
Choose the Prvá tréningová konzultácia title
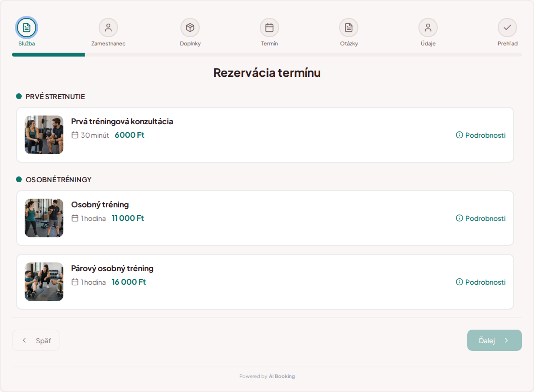pyautogui.click(x=122, y=121)
